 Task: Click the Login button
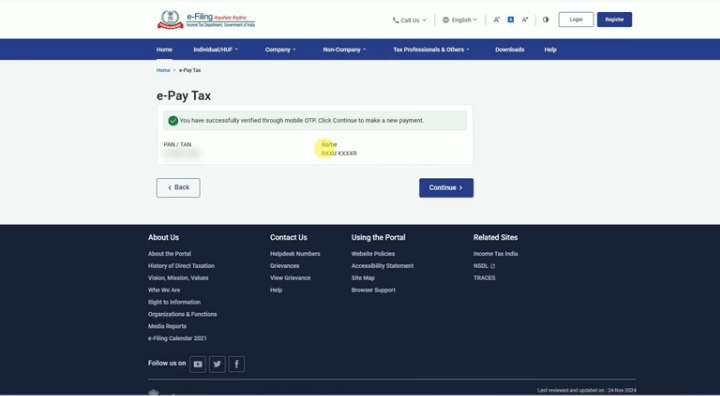click(x=576, y=19)
